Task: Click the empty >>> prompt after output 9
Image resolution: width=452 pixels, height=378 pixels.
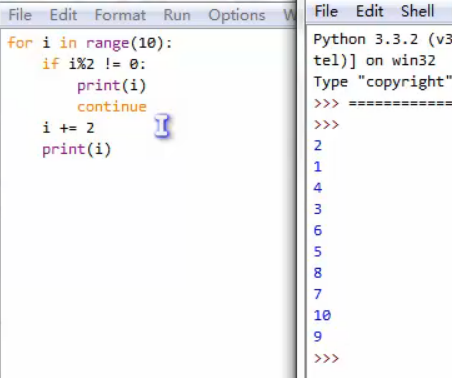Action: [326, 358]
